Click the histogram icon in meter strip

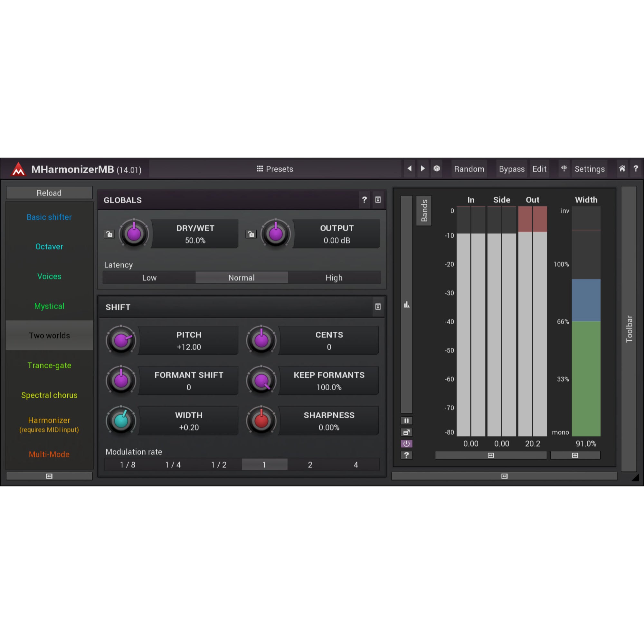click(406, 304)
